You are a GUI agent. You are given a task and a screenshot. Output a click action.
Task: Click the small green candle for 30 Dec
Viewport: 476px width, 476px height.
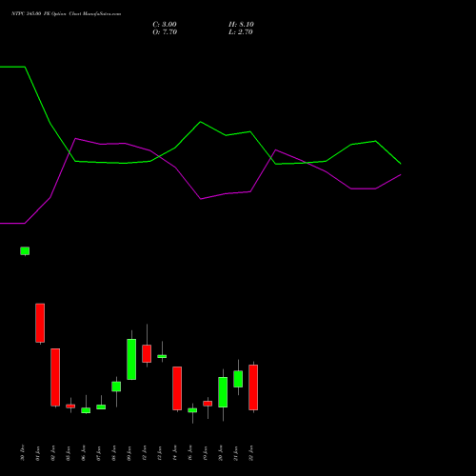pos(25,251)
